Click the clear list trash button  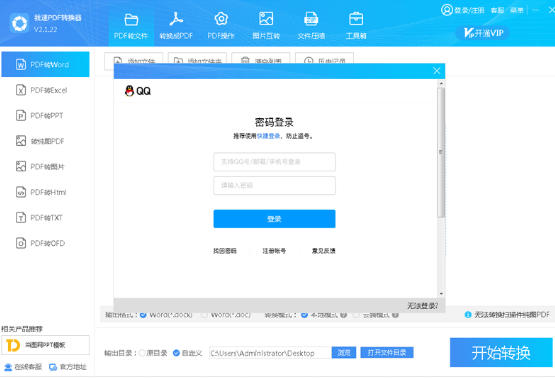pos(261,58)
